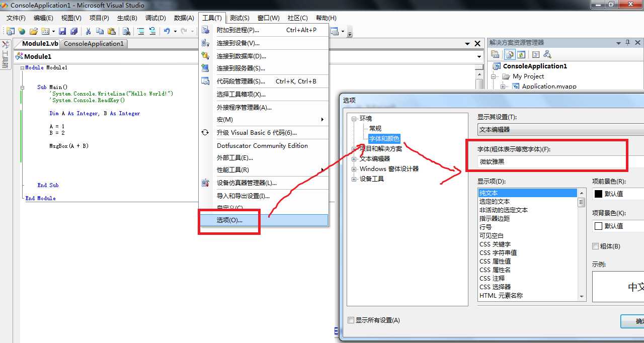This screenshot has width=644, height=343.
Task: Open 项背景色 color dropdown
Action: 618,226
